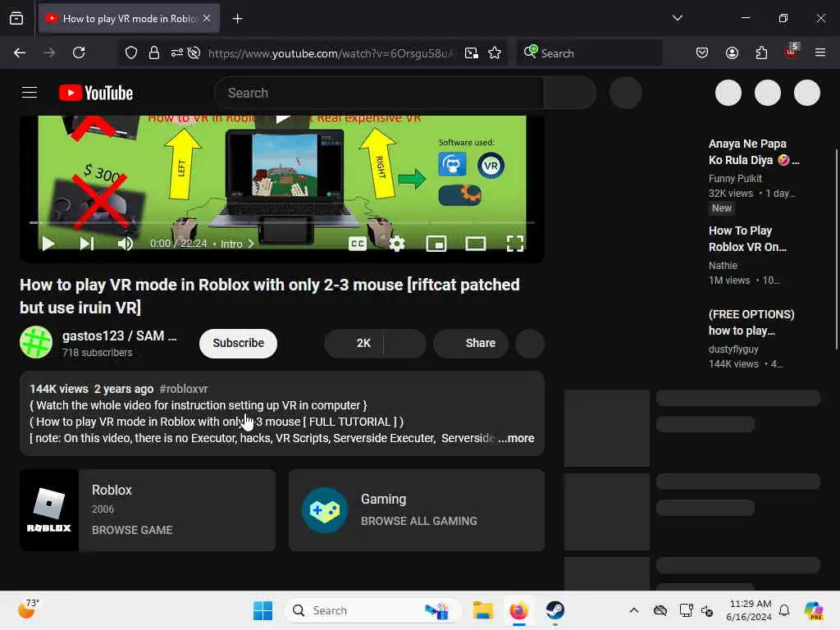The image size is (840, 630).
Task: Show site security padlock information
Action: 153,52
